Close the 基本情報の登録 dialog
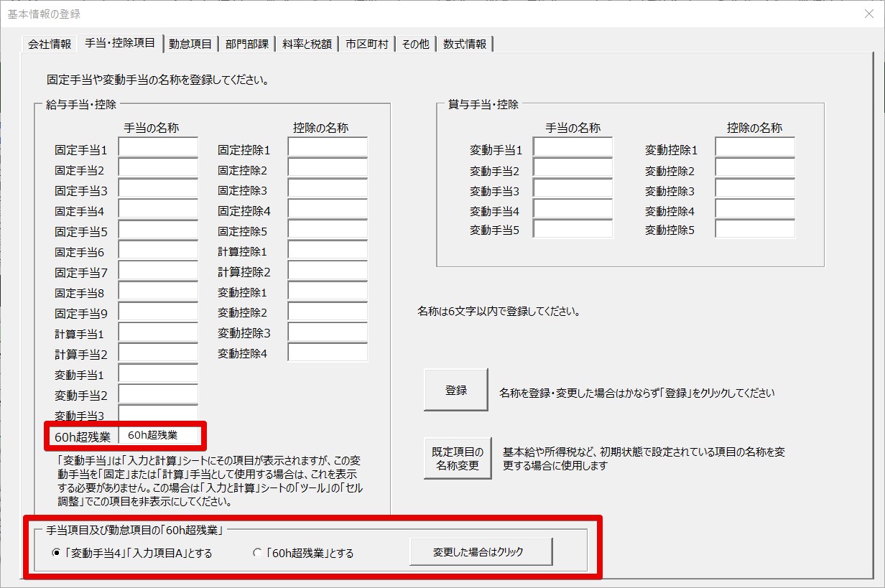This screenshot has width=885, height=588. pos(868,14)
